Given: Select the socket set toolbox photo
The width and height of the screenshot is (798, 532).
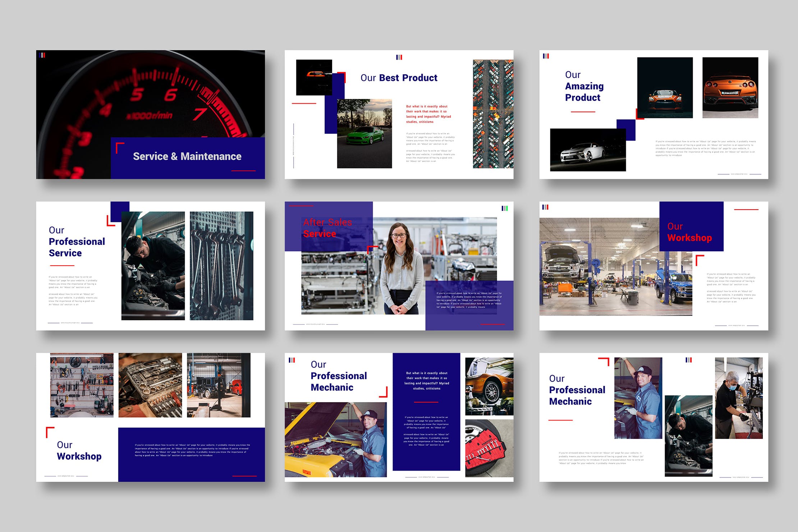Looking at the screenshot, I should (150, 385).
